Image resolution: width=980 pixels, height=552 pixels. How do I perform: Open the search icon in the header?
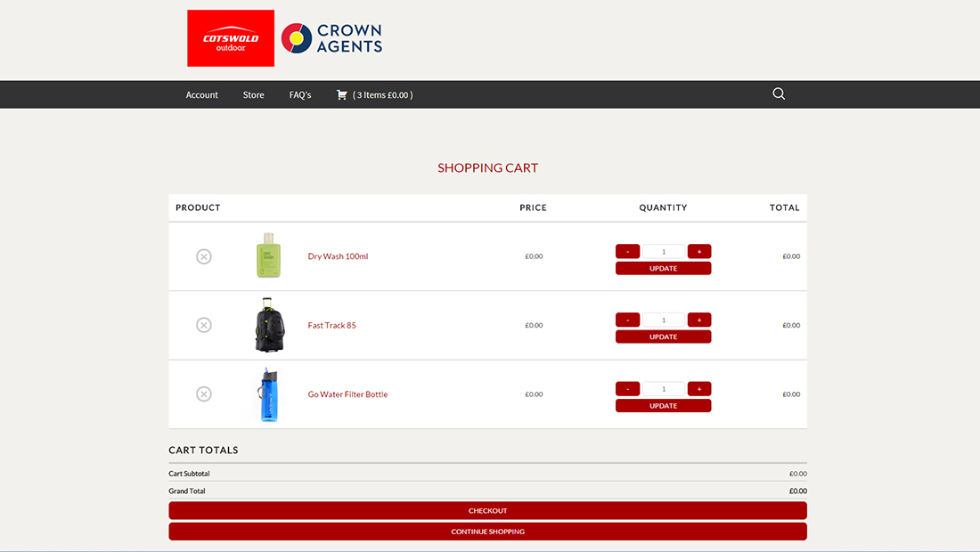[778, 93]
